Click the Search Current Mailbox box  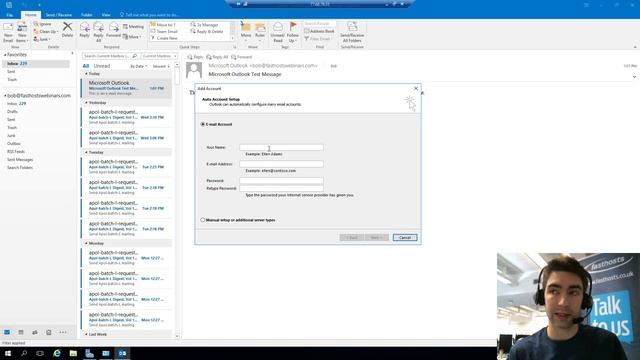[107, 56]
